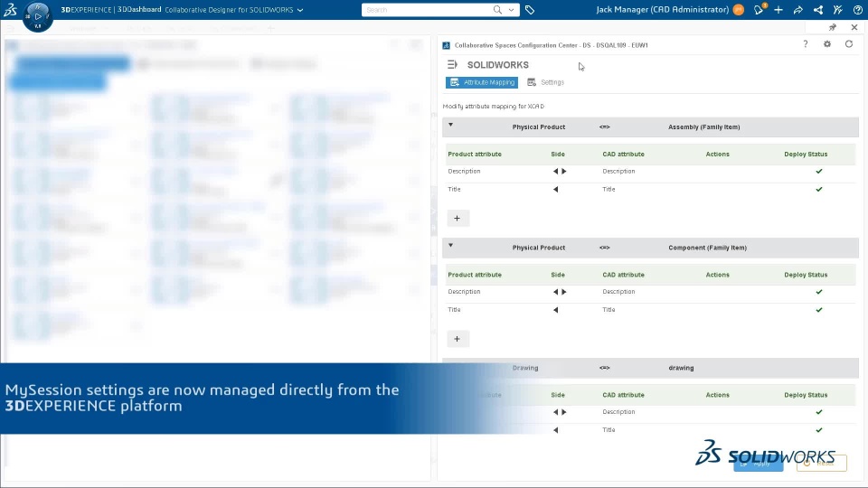
Task: Click Assembly Title deploy status checkmark
Action: [819, 189]
